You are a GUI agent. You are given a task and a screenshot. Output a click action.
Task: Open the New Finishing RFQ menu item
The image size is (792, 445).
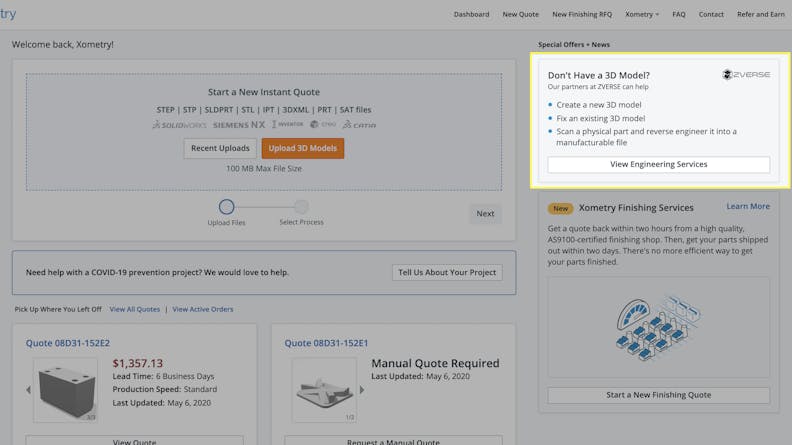pyautogui.click(x=582, y=15)
